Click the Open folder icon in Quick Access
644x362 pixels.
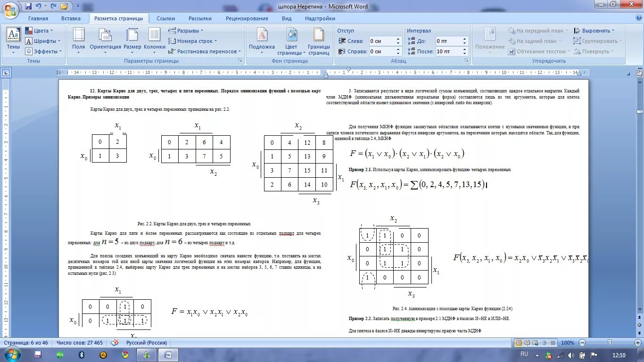64,7
